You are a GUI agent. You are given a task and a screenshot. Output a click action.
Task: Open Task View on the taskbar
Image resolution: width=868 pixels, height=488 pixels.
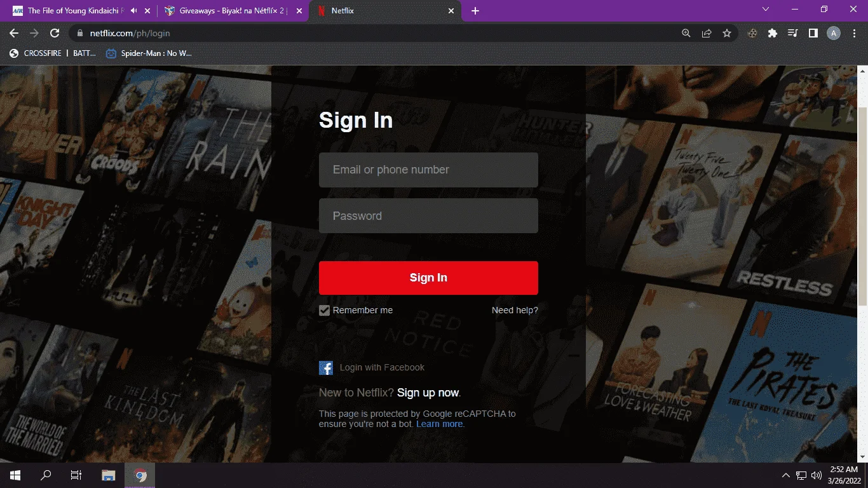[x=76, y=475]
